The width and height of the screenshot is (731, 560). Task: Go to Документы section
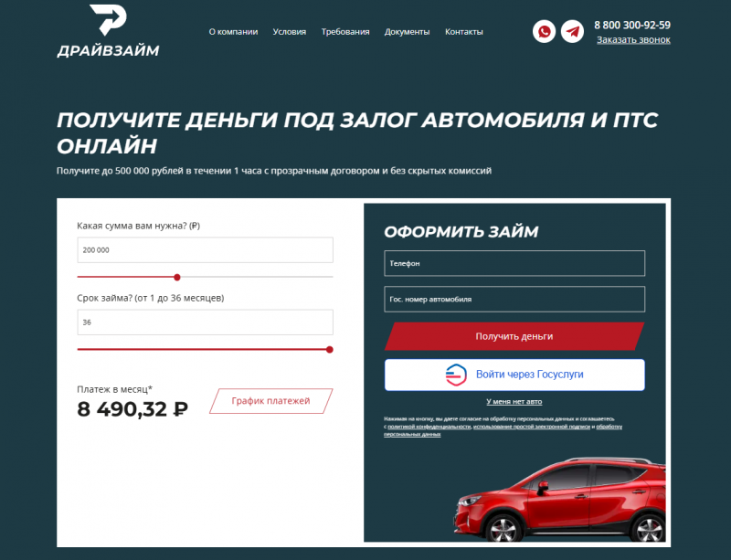pos(407,32)
